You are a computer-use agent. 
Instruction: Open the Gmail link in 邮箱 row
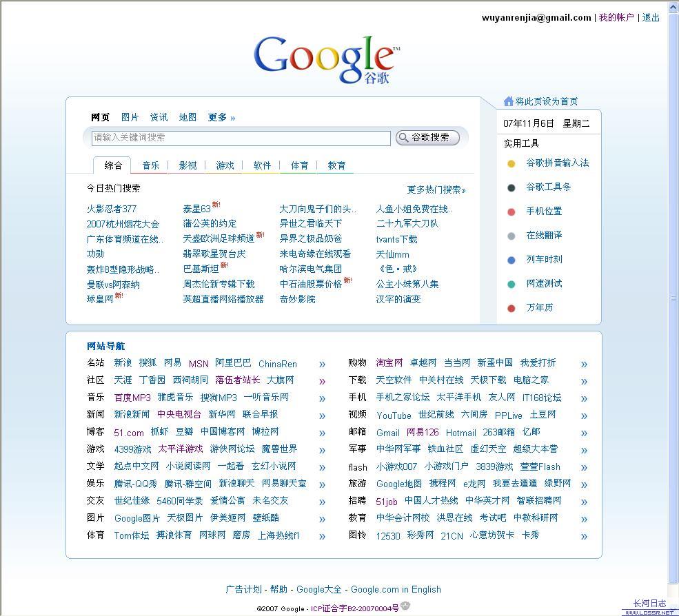(x=388, y=433)
